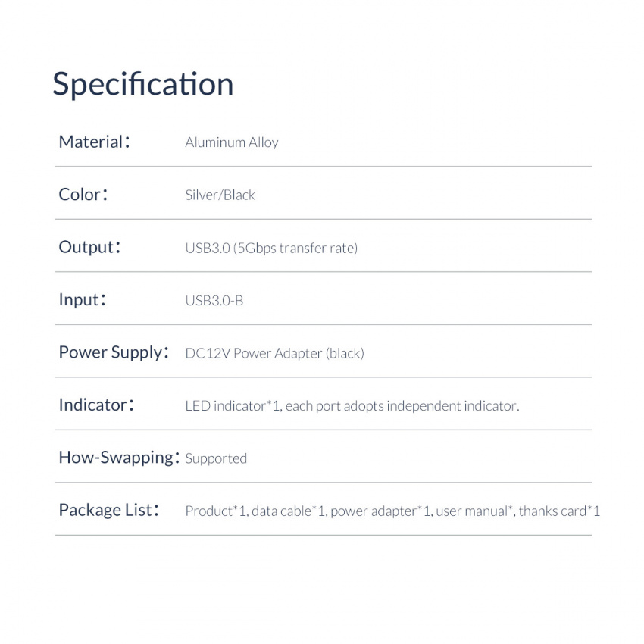Select the Power Supply label
This screenshot has width=644, height=644.
coord(114,353)
